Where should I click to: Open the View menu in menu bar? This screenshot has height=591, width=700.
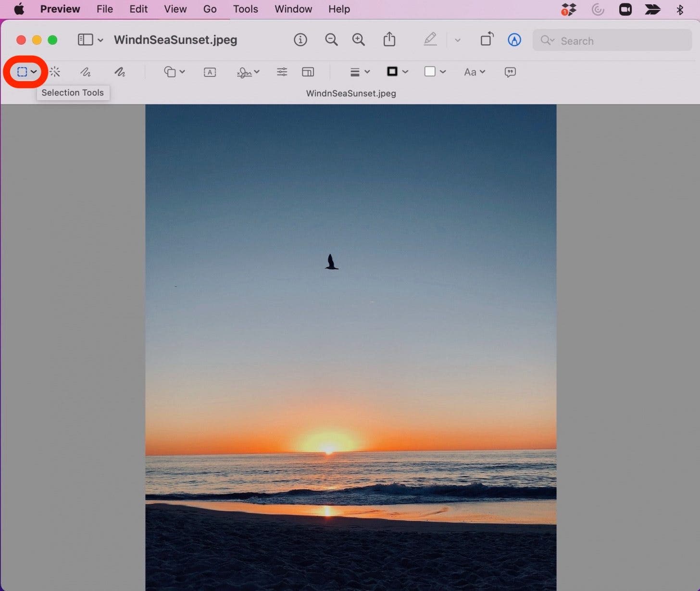coord(175,9)
